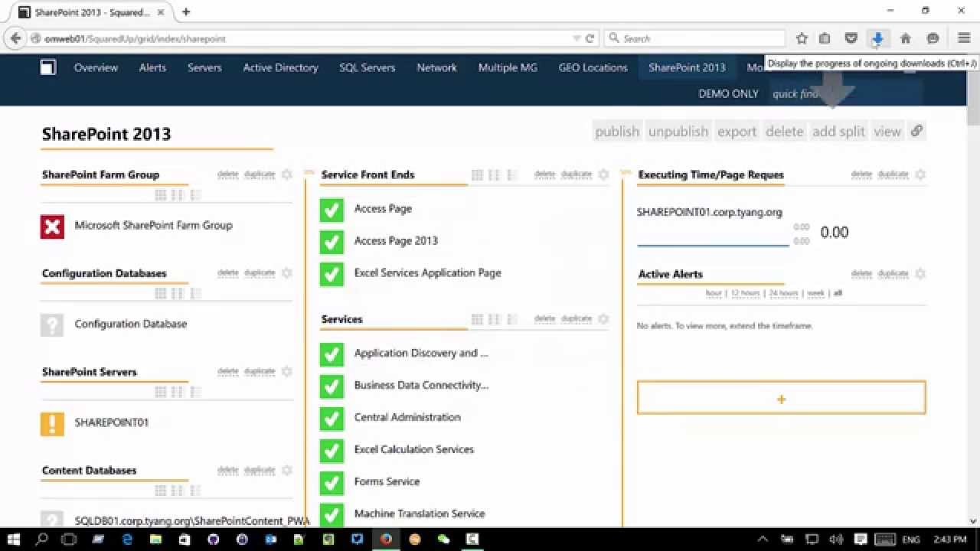Set Active Alerts timeframe to week
This screenshot has height=551, width=980.
pyautogui.click(x=816, y=293)
